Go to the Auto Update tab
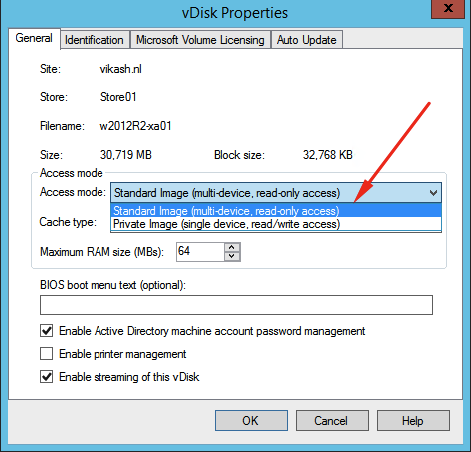This screenshot has width=471, height=452. pos(307,40)
